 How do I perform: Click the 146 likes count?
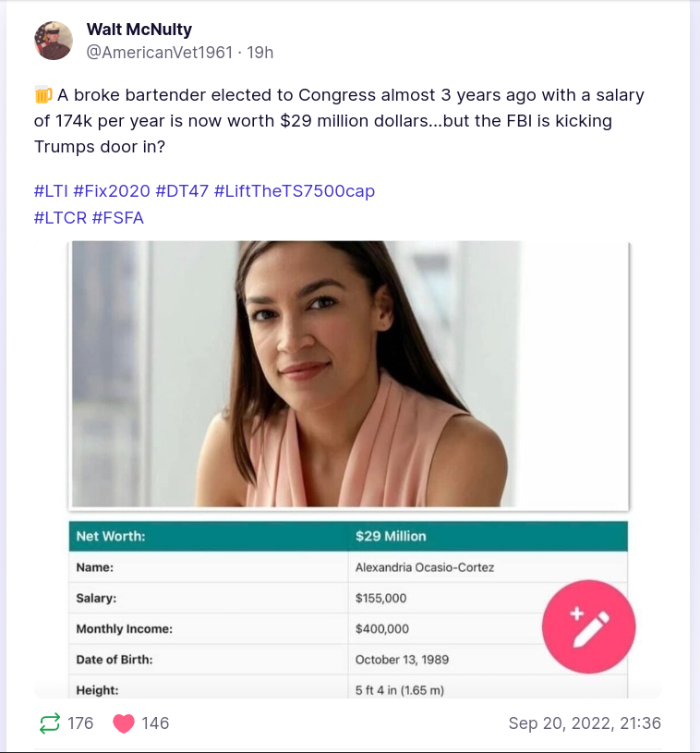point(155,723)
